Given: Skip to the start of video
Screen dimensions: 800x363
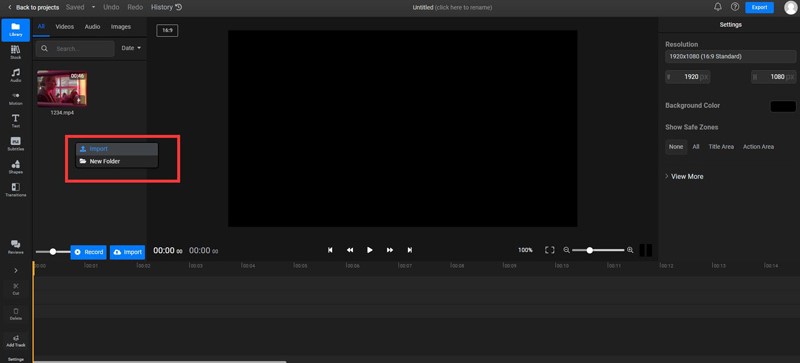Looking at the screenshot, I should [x=330, y=250].
